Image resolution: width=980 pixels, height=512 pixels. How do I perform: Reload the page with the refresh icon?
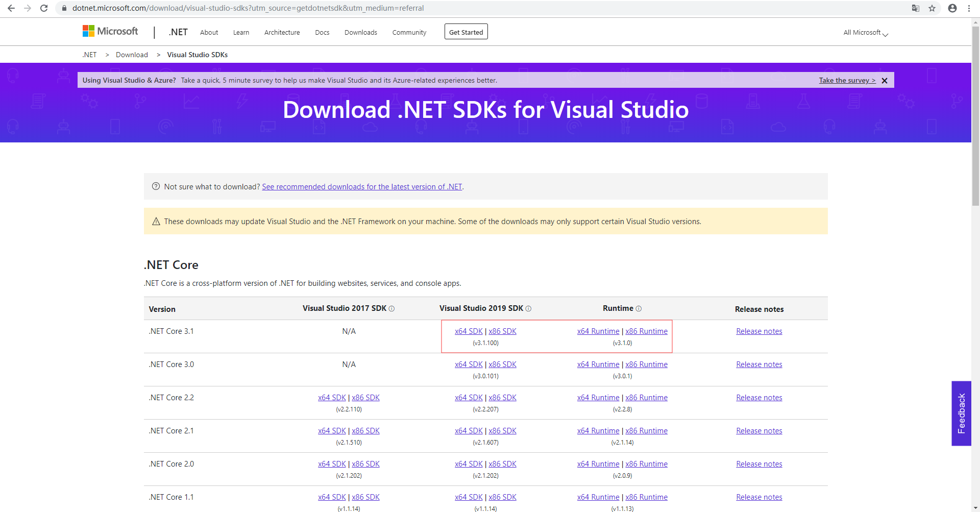point(44,8)
